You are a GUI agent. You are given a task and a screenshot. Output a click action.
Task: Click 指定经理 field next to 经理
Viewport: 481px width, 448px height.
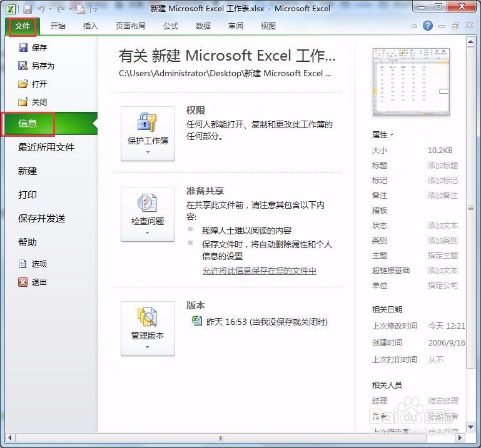443,401
